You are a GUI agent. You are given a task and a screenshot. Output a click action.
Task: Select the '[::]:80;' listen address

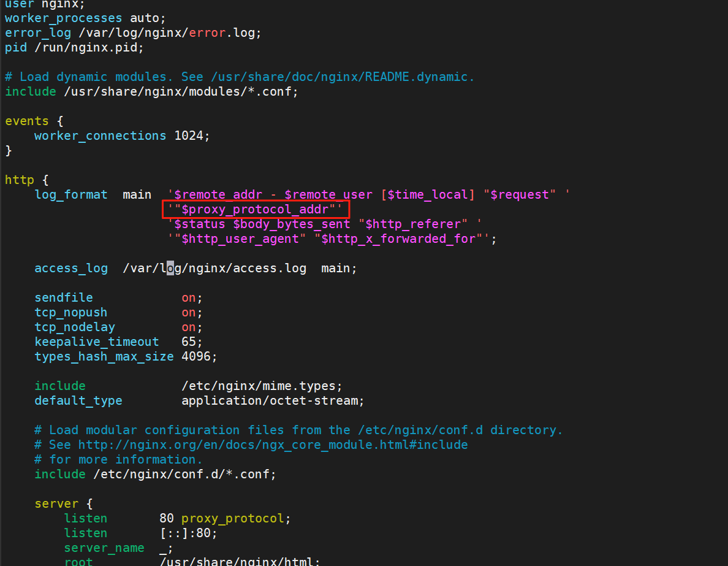(189, 533)
